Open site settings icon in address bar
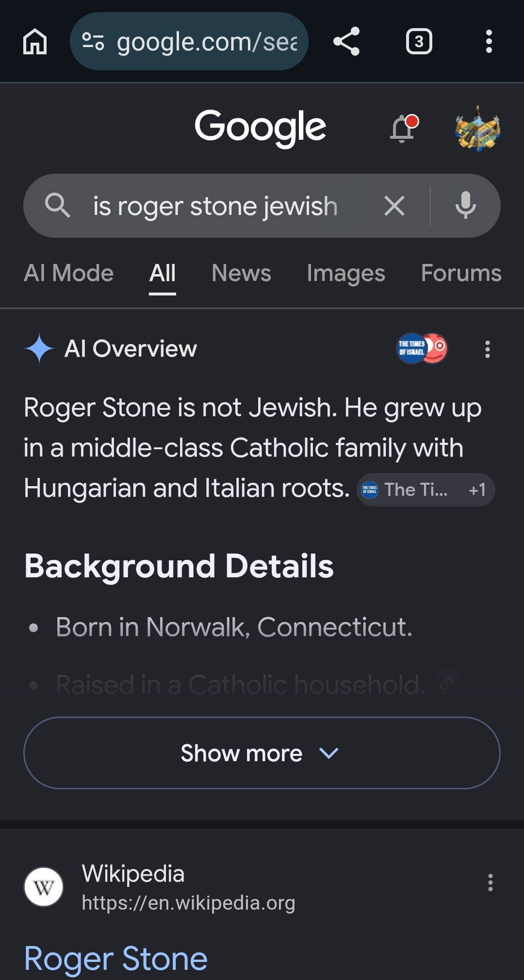The image size is (524, 980). [x=93, y=41]
